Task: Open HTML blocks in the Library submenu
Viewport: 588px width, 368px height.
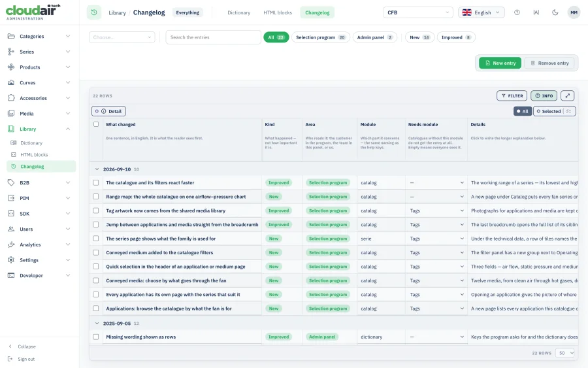Action: pyautogui.click(x=34, y=154)
